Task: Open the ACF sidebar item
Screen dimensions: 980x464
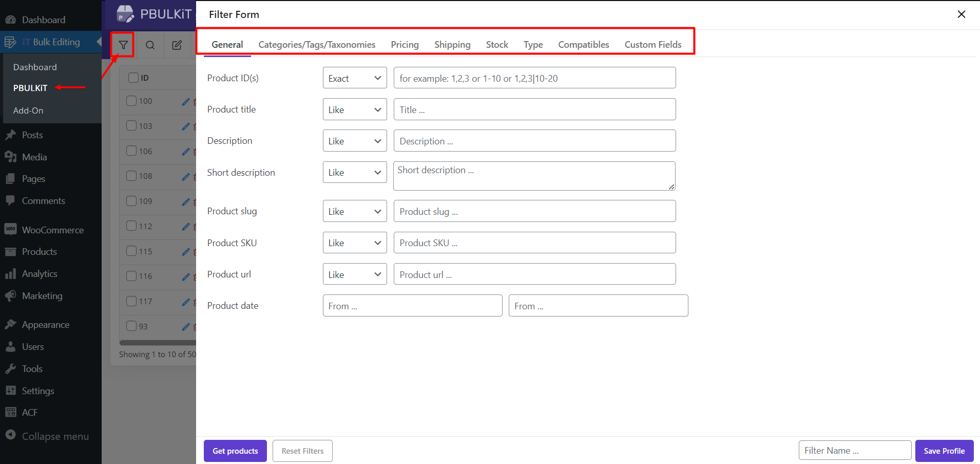Action: [29, 413]
